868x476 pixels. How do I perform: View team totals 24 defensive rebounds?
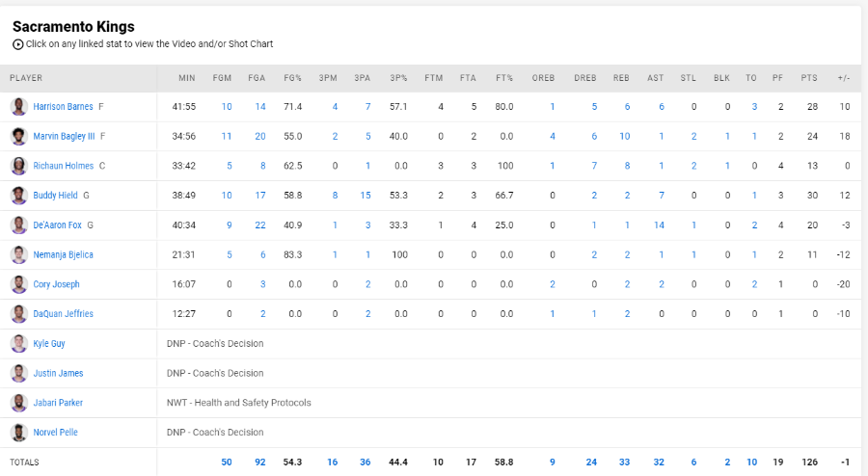coord(591,463)
